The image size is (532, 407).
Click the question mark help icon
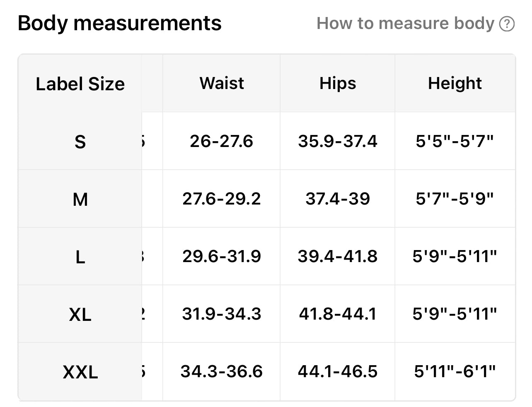[x=507, y=24]
